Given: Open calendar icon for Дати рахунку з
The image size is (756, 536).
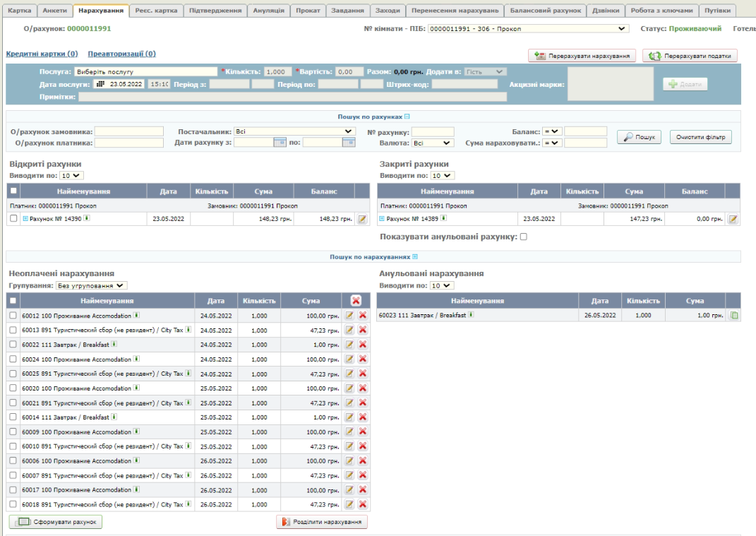Looking at the screenshot, I should (x=278, y=143).
